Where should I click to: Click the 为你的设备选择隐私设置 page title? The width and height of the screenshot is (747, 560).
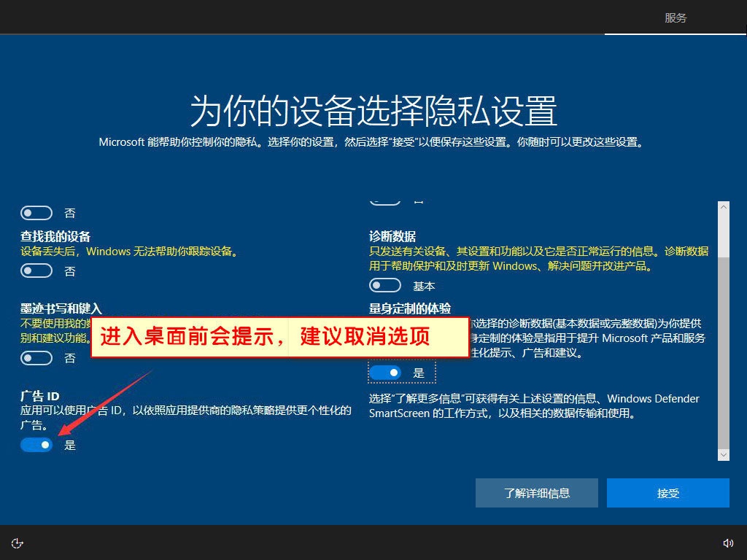[x=373, y=111]
